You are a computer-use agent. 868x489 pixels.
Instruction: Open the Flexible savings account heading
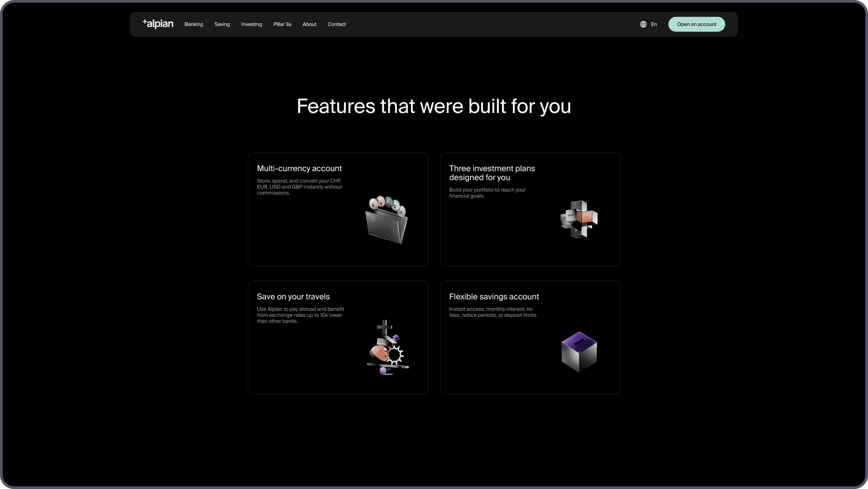click(494, 297)
